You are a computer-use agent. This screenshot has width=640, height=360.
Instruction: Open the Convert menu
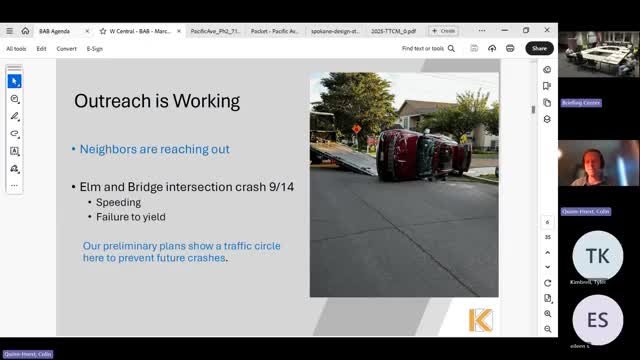(67, 49)
